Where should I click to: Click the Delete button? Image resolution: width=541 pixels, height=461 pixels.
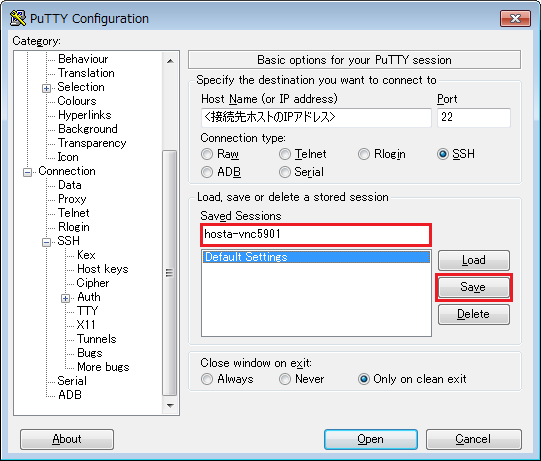[474, 314]
